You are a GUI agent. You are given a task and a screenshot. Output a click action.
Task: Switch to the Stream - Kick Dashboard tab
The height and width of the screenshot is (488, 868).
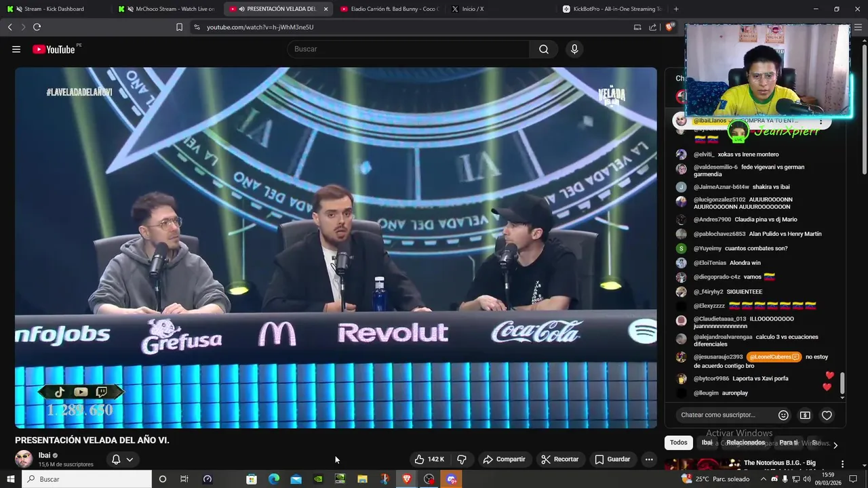click(x=54, y=9)
